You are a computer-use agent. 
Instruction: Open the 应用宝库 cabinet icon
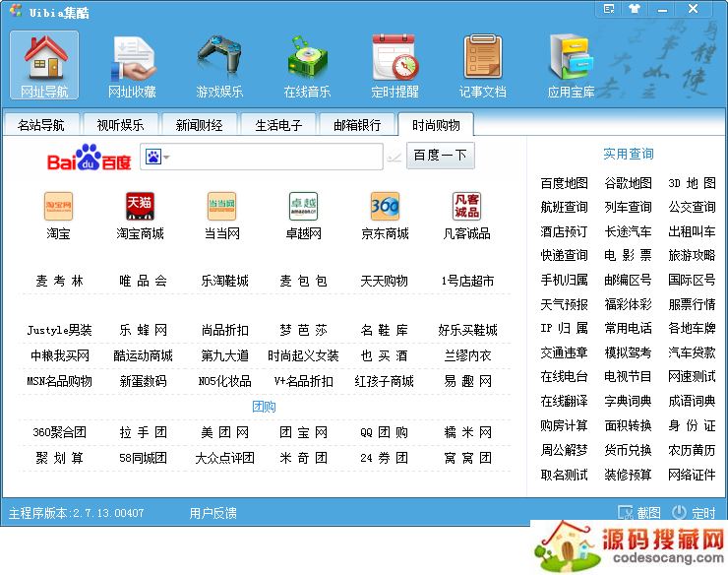click(571, 65)
